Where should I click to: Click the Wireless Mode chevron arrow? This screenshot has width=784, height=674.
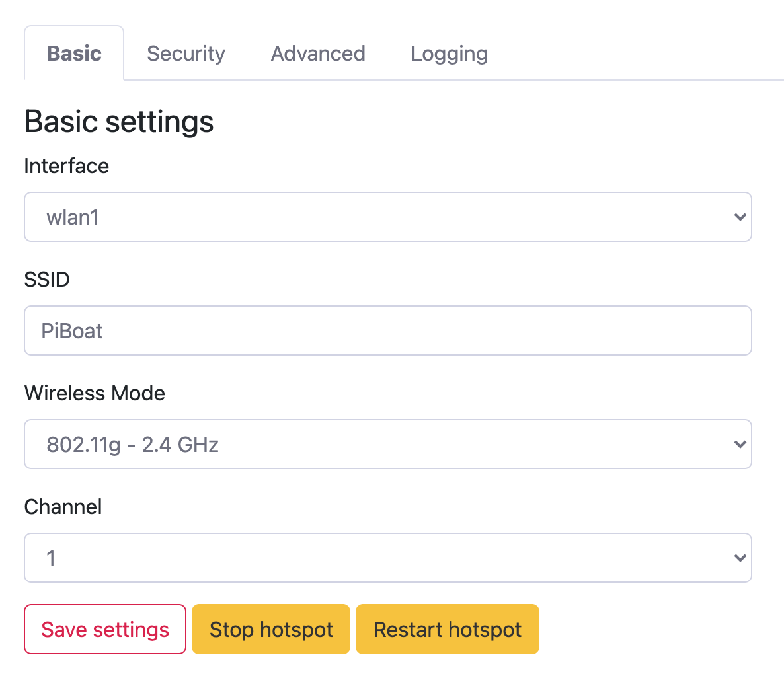[x=740, y=444]
